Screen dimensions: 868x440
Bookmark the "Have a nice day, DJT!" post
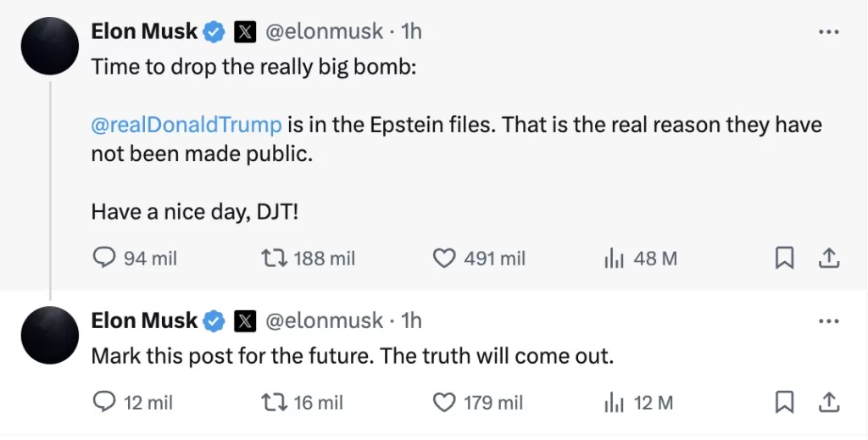[785, 258]
